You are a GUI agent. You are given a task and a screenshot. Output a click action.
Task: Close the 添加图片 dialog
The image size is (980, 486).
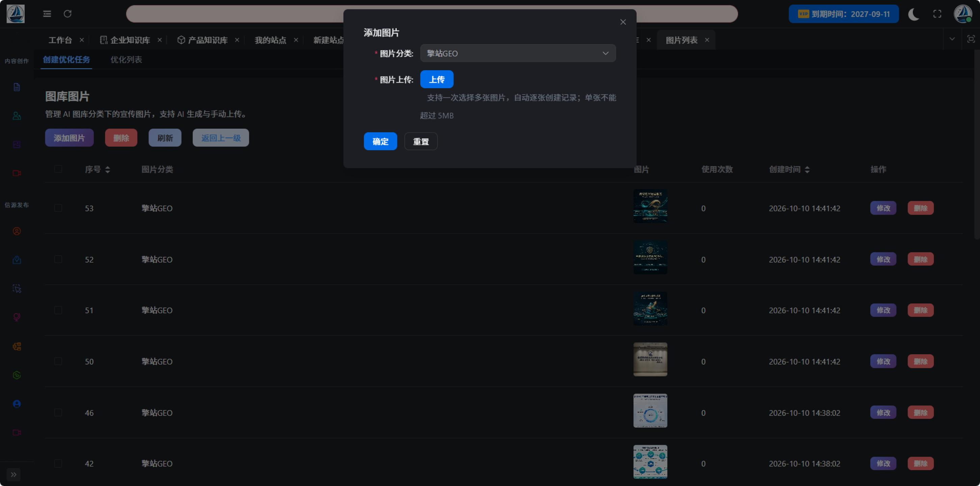click(623, 22)
